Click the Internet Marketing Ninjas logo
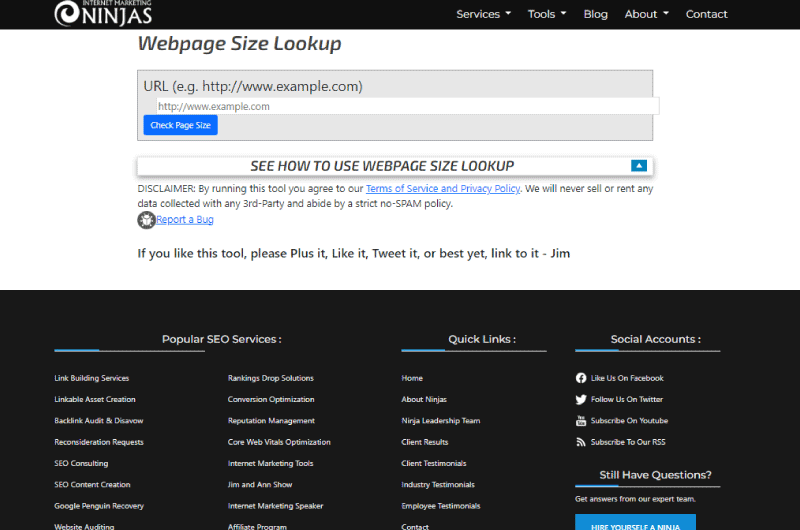Image resolution: width=800 pixels, height=530 pixels. pos(103,13)
